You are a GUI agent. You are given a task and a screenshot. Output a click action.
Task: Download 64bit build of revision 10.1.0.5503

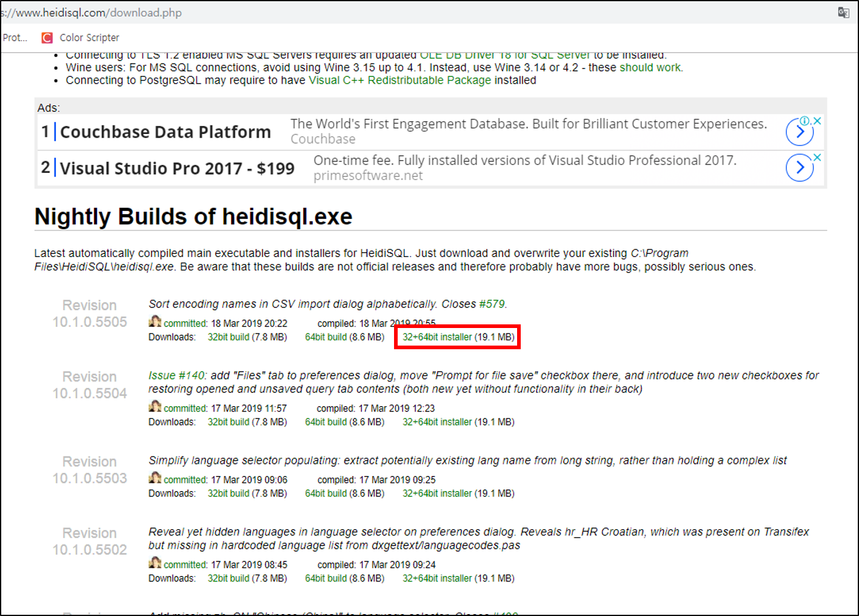[x=326, y=494]
